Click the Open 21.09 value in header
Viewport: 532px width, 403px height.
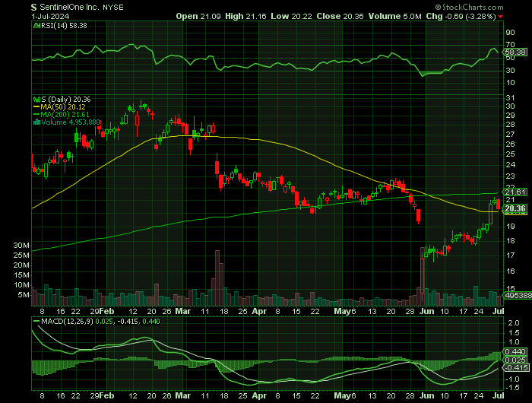point(198,16)
